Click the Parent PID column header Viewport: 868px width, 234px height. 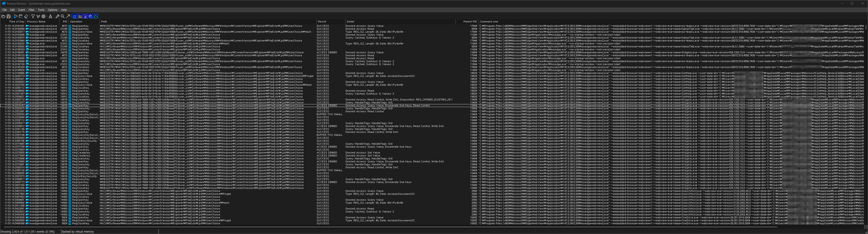[x=467, y=22]
